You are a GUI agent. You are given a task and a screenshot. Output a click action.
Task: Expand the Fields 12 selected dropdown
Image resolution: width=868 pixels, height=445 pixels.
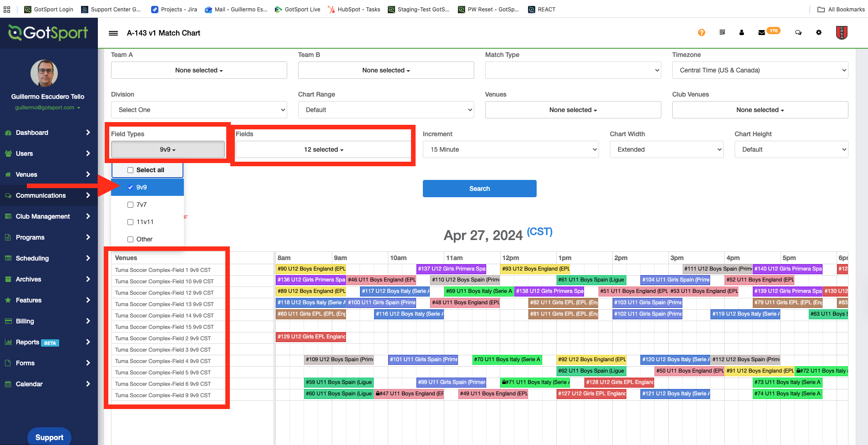[323, 149]
